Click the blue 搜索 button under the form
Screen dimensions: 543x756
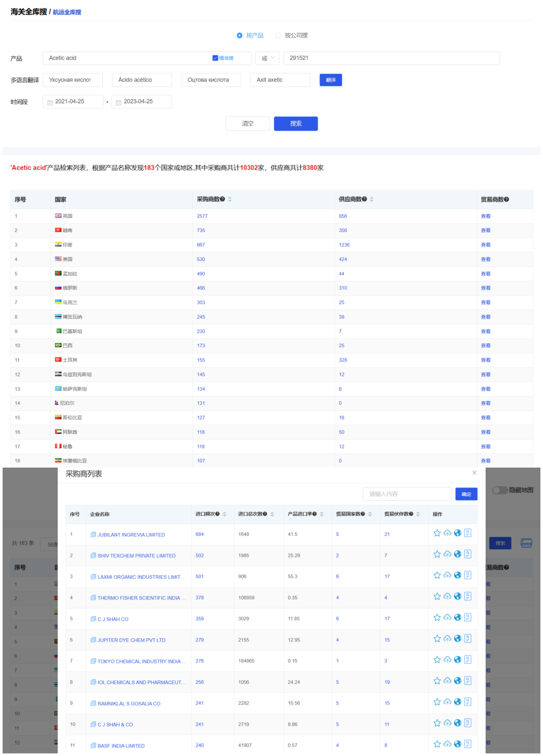click(296, 124)
